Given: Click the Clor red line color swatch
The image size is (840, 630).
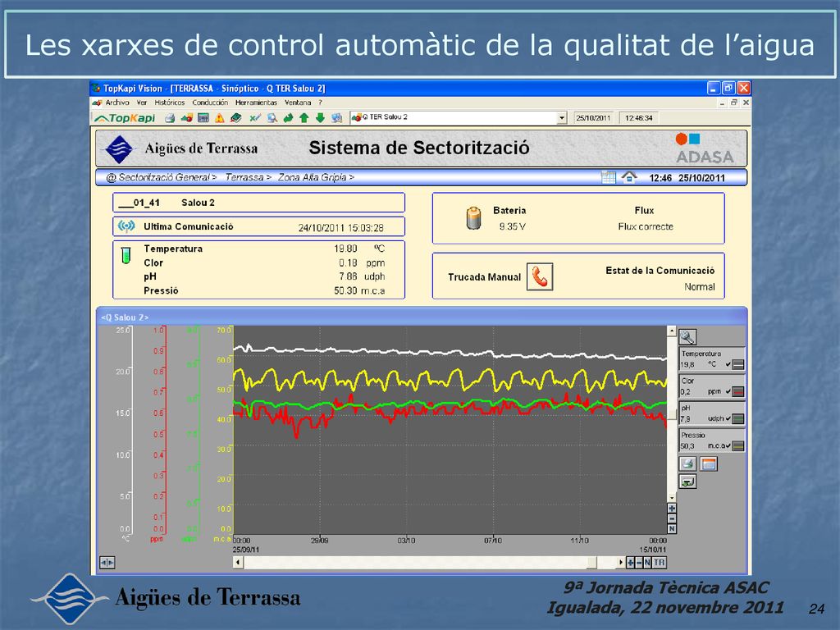Looking at the screenshot, I should [x=737, y=391].
